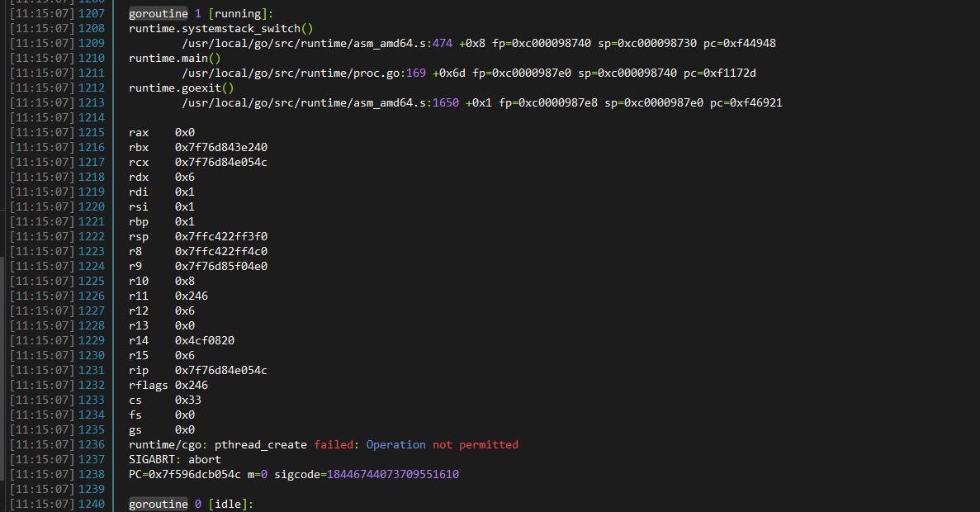This screenshot has width=980, height=512.
Task: Click asm_amd64.s:1650 source path
Action: pos(320,102)
